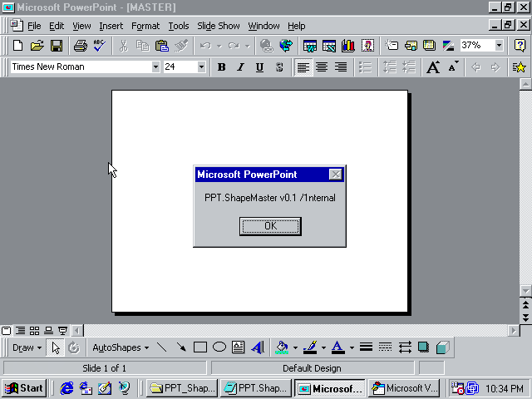Click the Next Slide double-arrow button
Screen dimensions: 532x399
[x=525, y=318]
